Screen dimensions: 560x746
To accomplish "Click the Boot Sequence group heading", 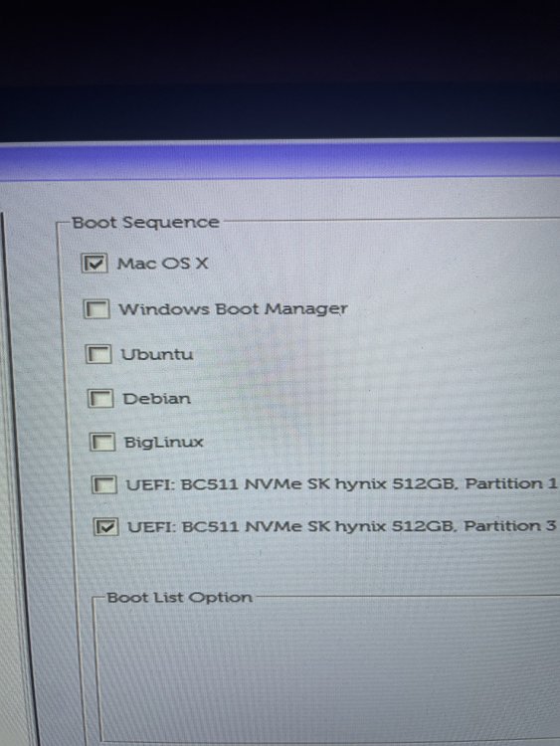I will point(145,222).
